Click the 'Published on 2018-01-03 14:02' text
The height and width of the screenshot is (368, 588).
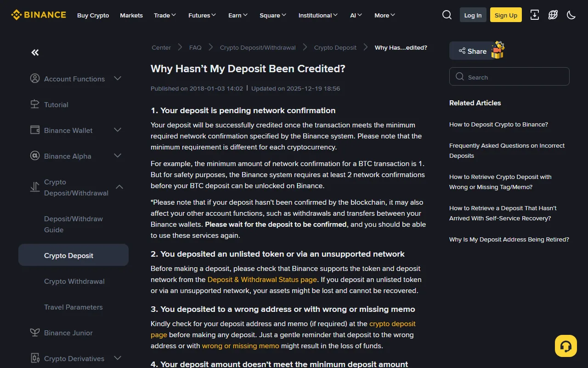coord(197,88)
